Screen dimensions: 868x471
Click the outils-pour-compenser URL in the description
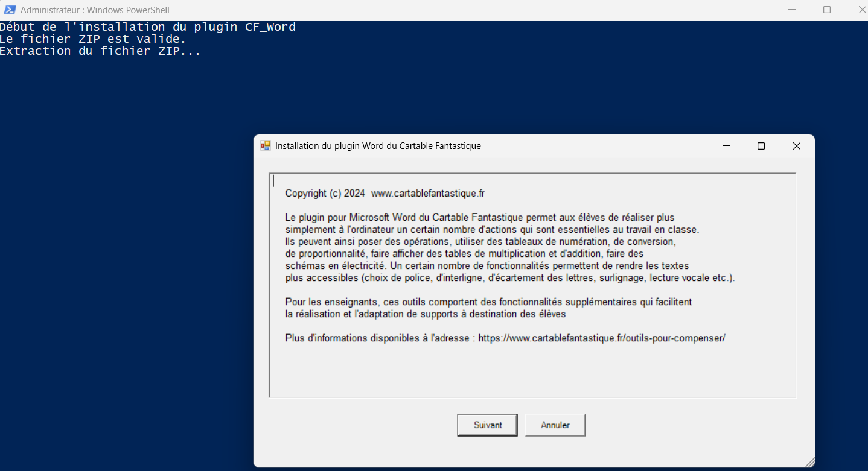(x=602, y=338)
